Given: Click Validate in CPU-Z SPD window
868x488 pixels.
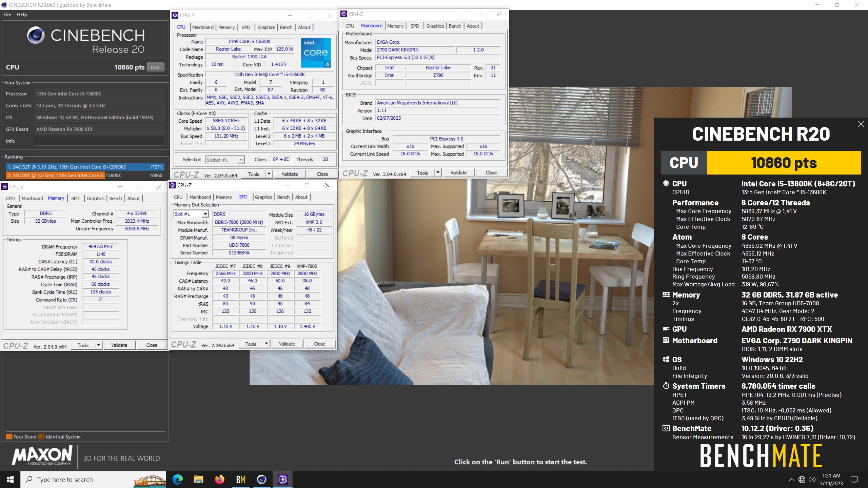Looking at the screenshot, I should pos(287,344).
